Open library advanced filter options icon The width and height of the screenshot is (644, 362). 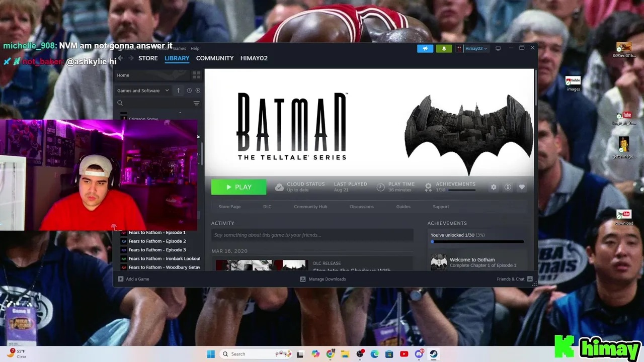pyautogui.click(x=196, y=103)
